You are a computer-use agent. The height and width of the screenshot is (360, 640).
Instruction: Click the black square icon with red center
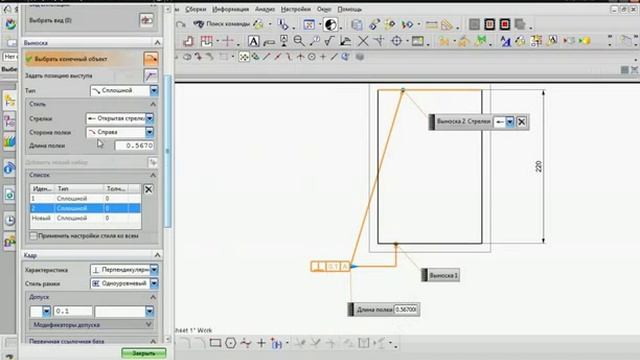pos(504,24)
